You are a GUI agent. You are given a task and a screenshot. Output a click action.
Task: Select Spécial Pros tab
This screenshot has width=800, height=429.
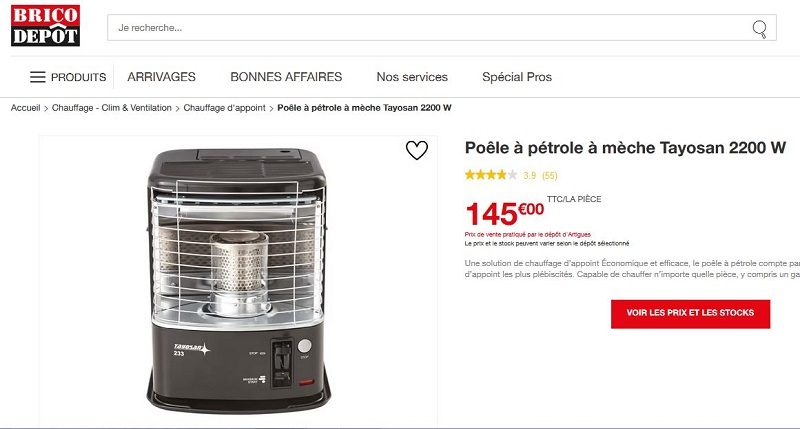(x=517, y=77)
